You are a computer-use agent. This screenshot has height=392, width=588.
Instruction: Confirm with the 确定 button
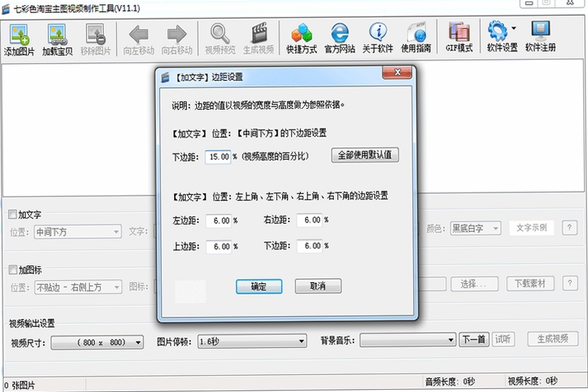[258, 287]
